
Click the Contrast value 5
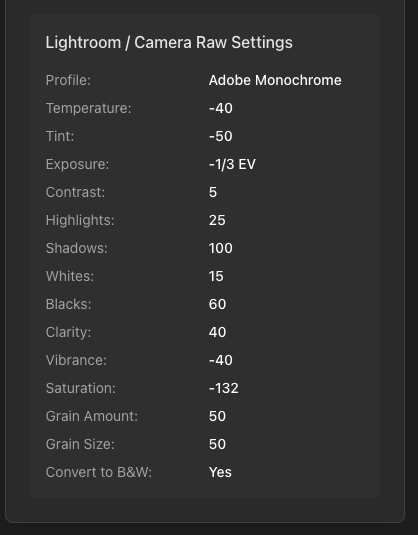[213, 192]
